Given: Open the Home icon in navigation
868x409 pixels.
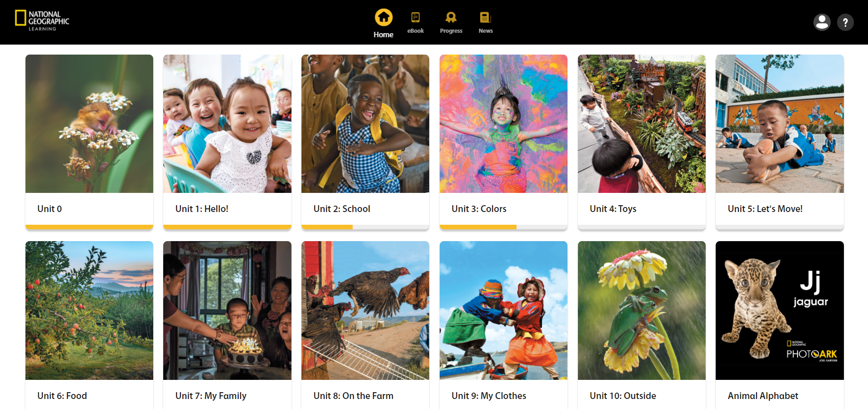Looking at the screenshot, I should click(x=383, y=18).
